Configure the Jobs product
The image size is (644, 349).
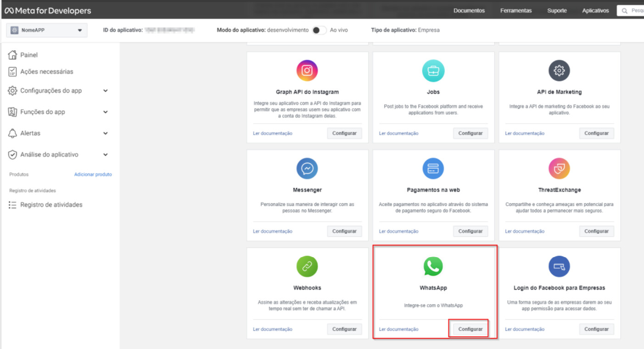470,133
